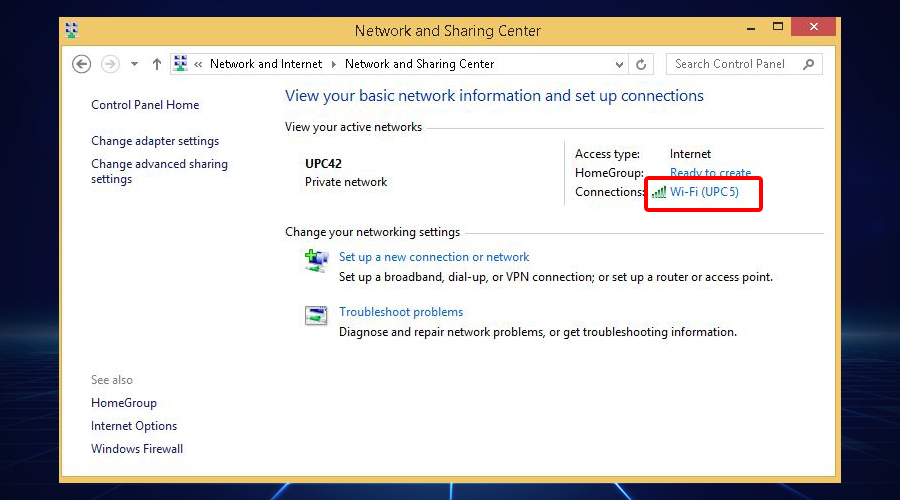Viewport: 900px width, 500px height.
Task: Click the Forward navigation arrow
Action: pos(110,64)
